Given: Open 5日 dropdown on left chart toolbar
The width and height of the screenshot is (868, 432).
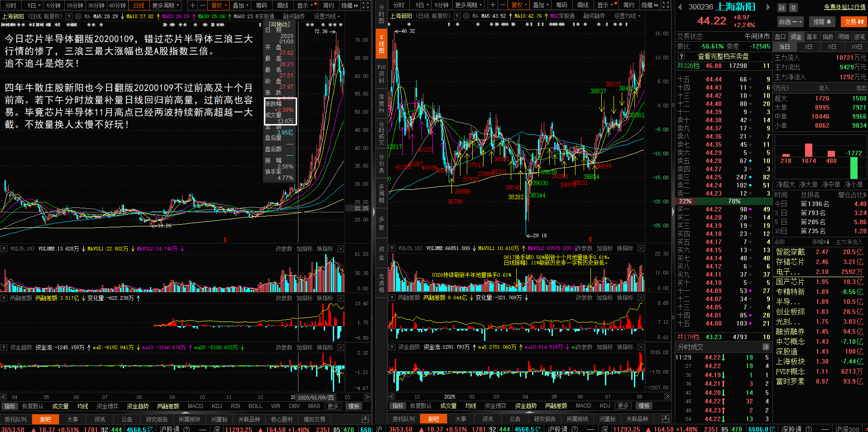Looking at the screenshot, I should 34,5.
